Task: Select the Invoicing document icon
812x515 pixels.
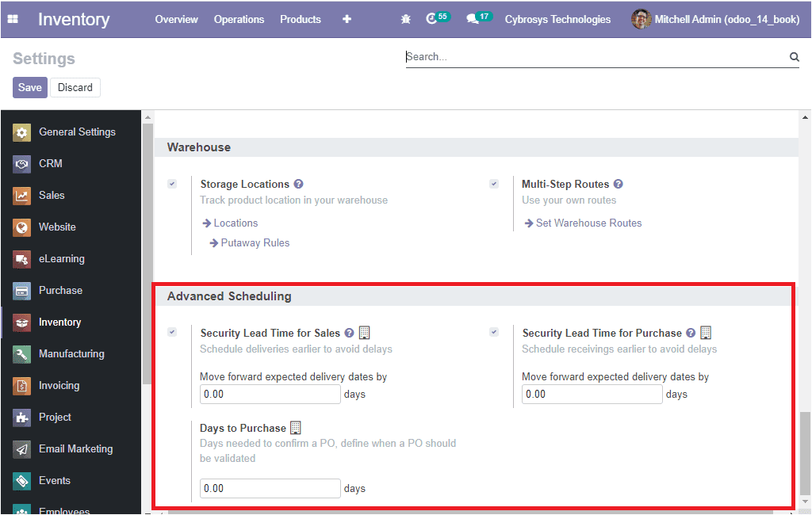Action: click(x=21, y=386)
